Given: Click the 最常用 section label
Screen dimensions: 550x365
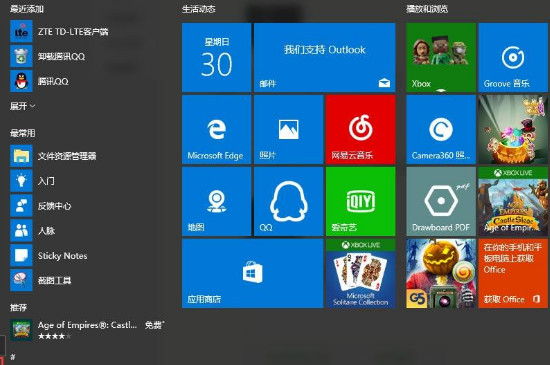Looking at the screenshot, I should (22, 133).
